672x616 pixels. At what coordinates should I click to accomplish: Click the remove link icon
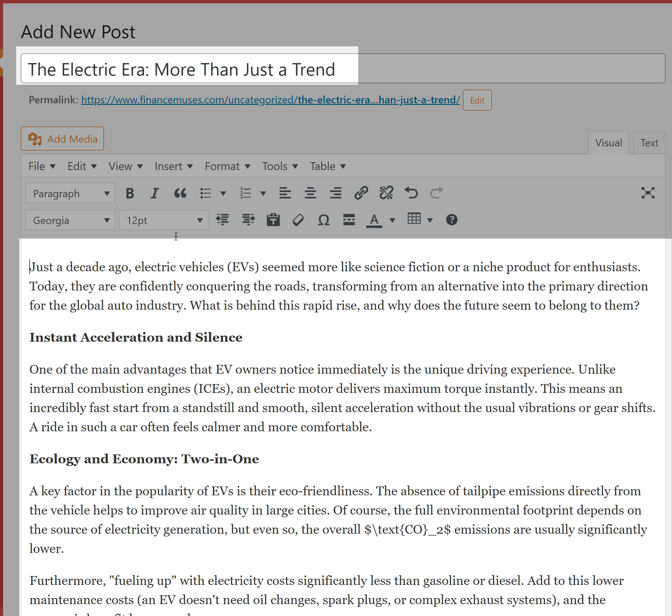(x=386, y=193)
